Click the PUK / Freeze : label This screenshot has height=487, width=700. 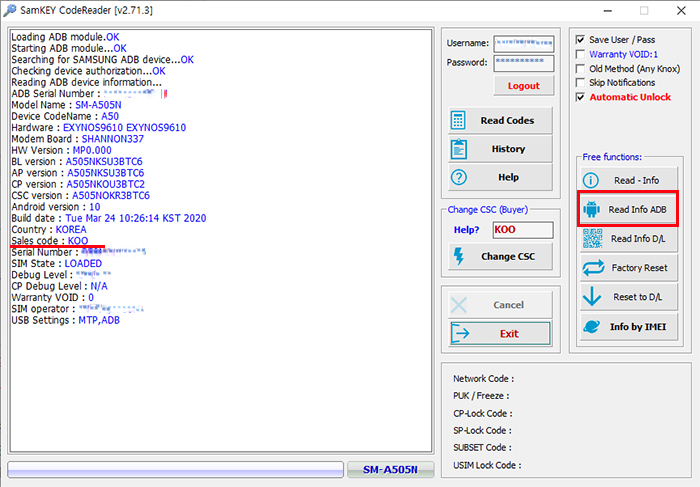[481, 396]
